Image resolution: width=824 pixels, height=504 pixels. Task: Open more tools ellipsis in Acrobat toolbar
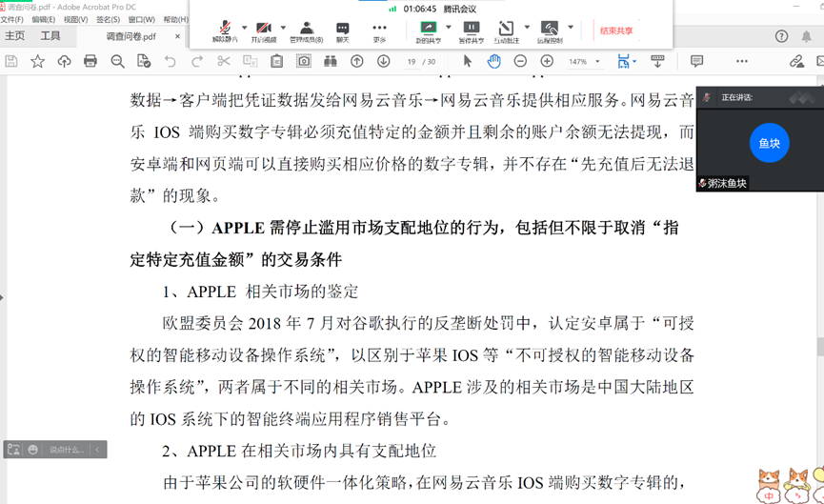click(742, 62)
